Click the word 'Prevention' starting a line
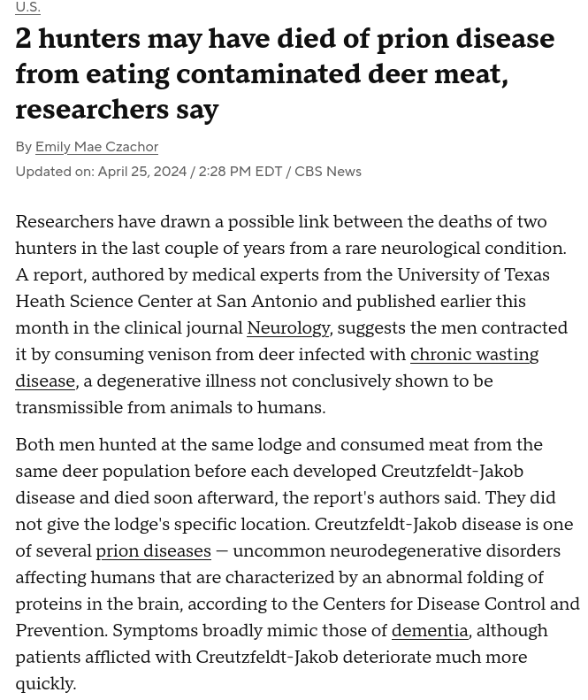Image resolution: width=588 pixels, height=700 pixels. [61, 630]
